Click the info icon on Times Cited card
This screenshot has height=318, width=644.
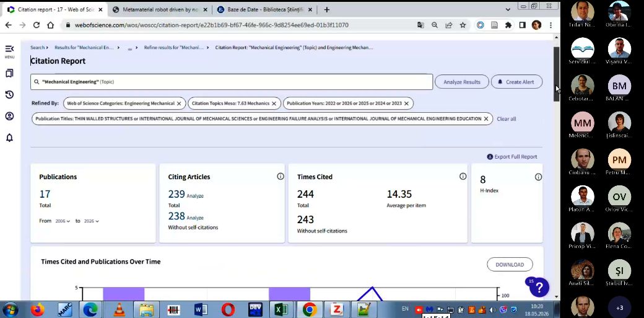[x=463, y=176]
